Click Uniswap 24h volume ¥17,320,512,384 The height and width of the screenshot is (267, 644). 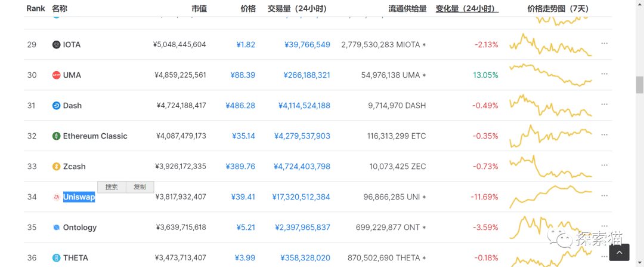[x=301, y=197]
